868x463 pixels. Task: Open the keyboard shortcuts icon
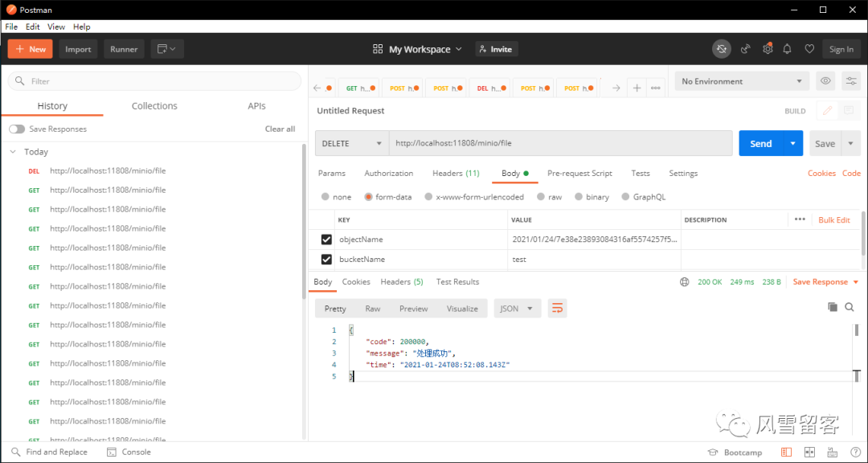tap(832, 452)
